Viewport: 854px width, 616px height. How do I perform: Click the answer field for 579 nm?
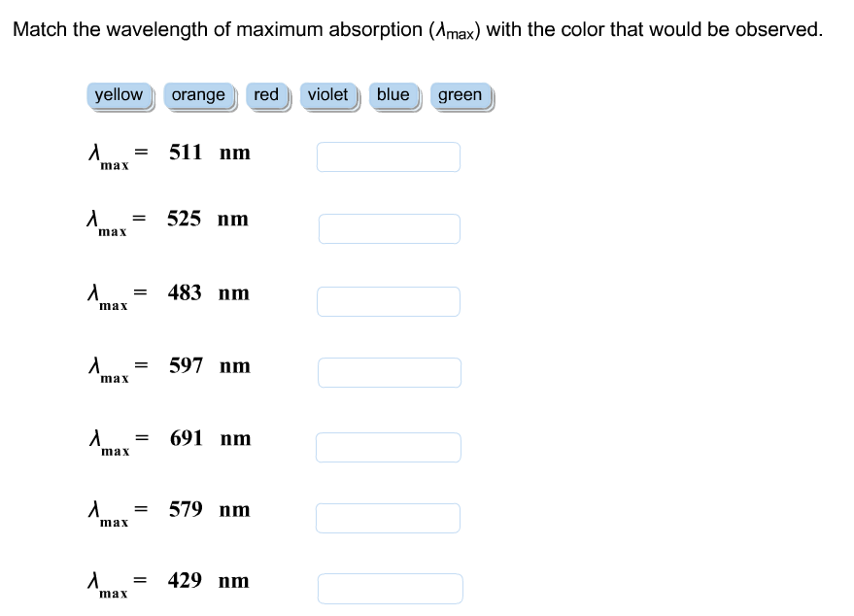tap(388, 517)
